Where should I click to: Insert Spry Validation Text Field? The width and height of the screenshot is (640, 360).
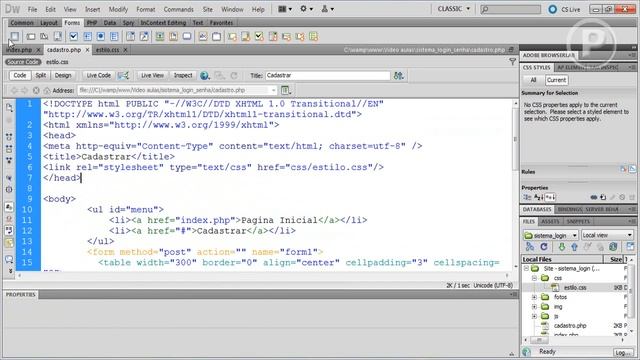tap(232, 36)
